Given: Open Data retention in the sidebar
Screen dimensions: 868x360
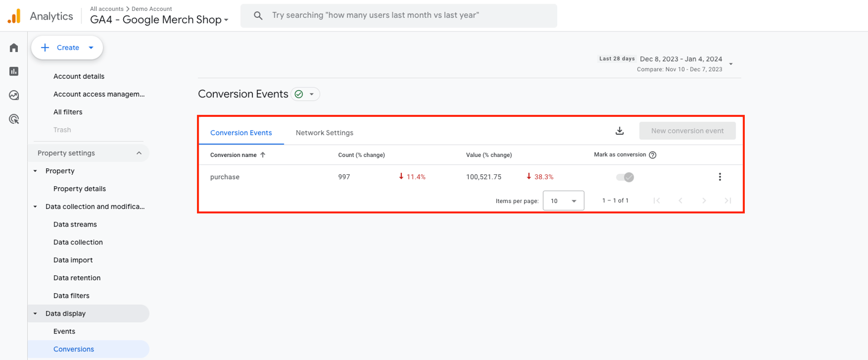Looking at the screenshot, I should tap(77, 278).
